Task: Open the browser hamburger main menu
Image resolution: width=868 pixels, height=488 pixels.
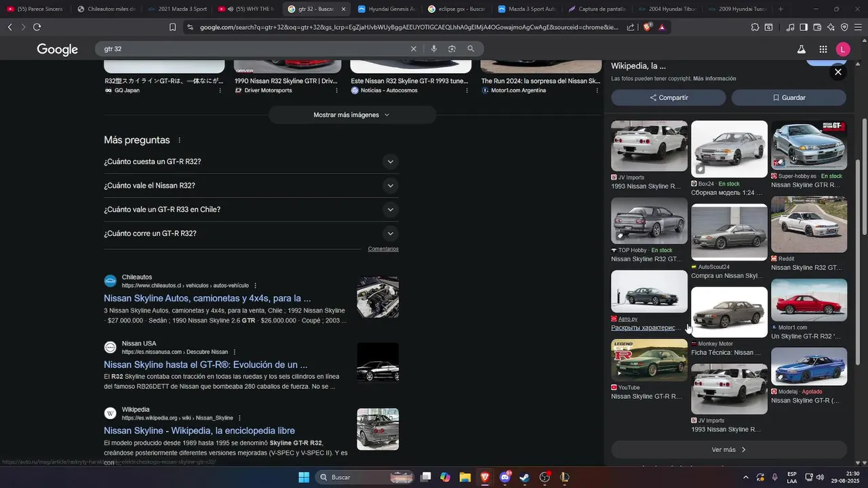Action: click(858, 27)
